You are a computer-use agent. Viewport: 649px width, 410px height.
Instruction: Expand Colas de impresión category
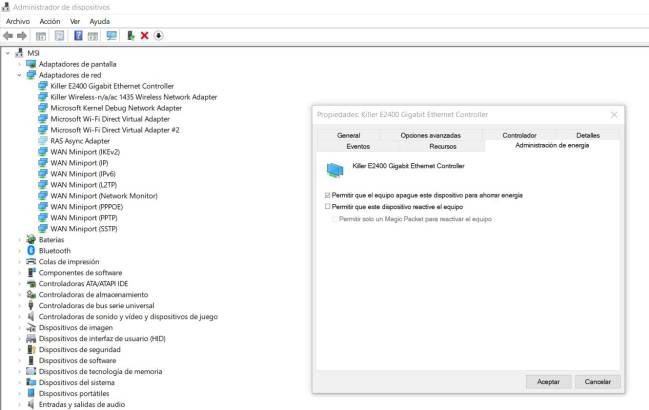tap(19, 261)
